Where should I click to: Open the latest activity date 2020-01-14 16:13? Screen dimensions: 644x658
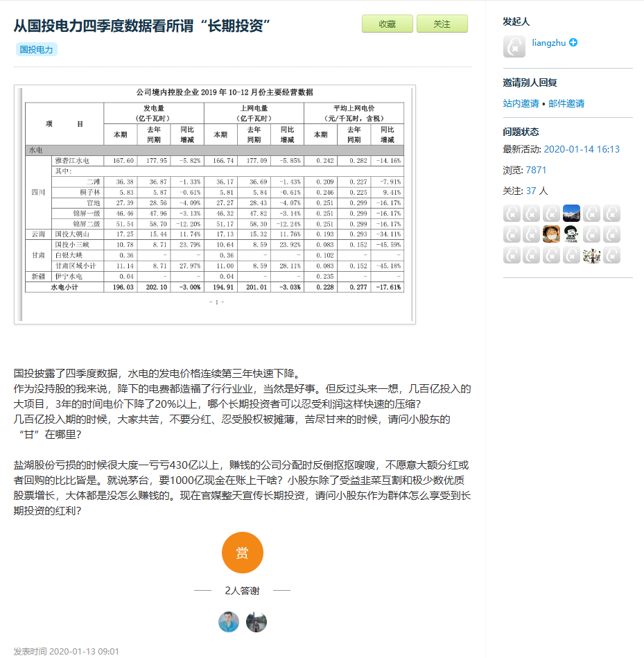point(582,149)
